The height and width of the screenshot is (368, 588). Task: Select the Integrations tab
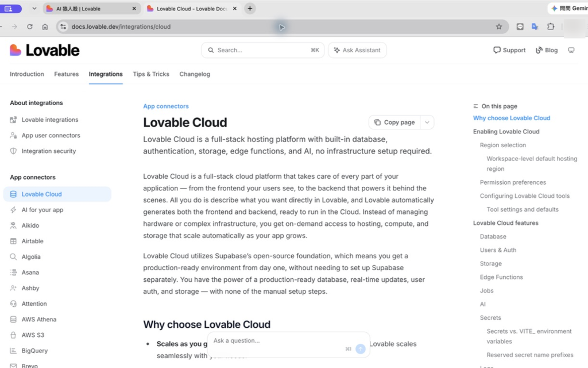click(106, 74)
